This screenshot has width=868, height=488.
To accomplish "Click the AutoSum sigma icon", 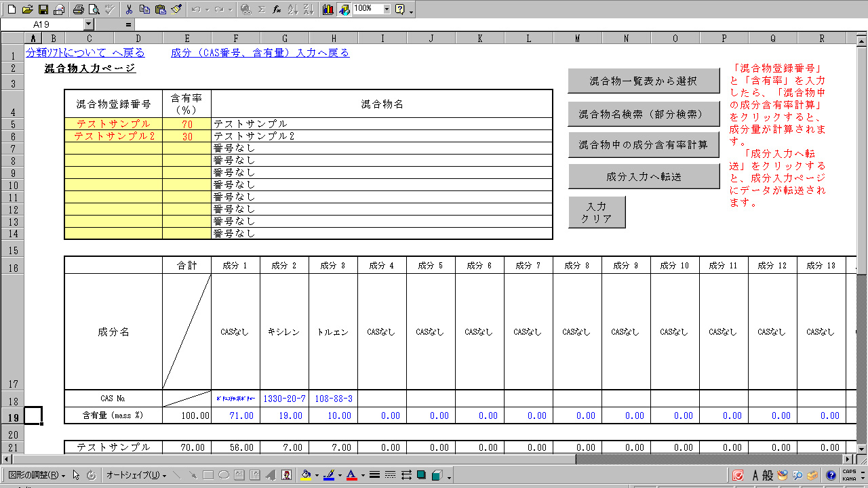I will 262,9.
